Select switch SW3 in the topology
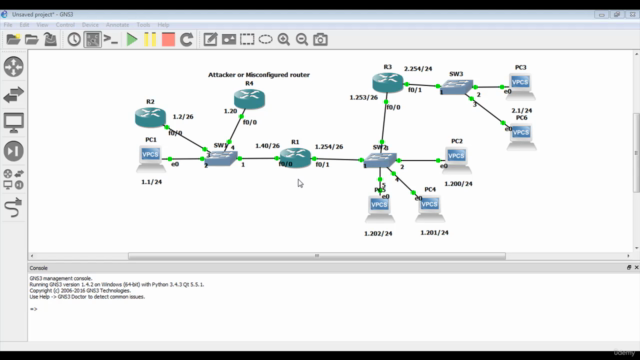Screen dimensions: 640x360 tap(456, 87)
